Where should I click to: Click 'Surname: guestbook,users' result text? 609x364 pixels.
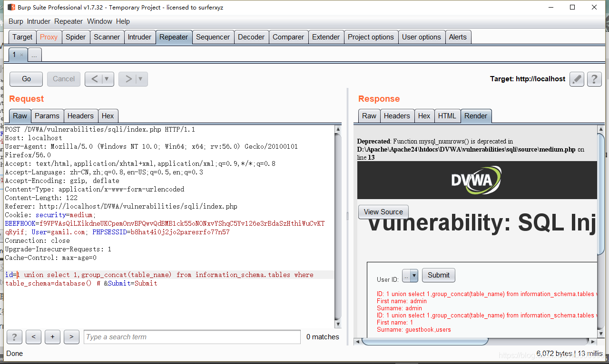click(414, 330)
